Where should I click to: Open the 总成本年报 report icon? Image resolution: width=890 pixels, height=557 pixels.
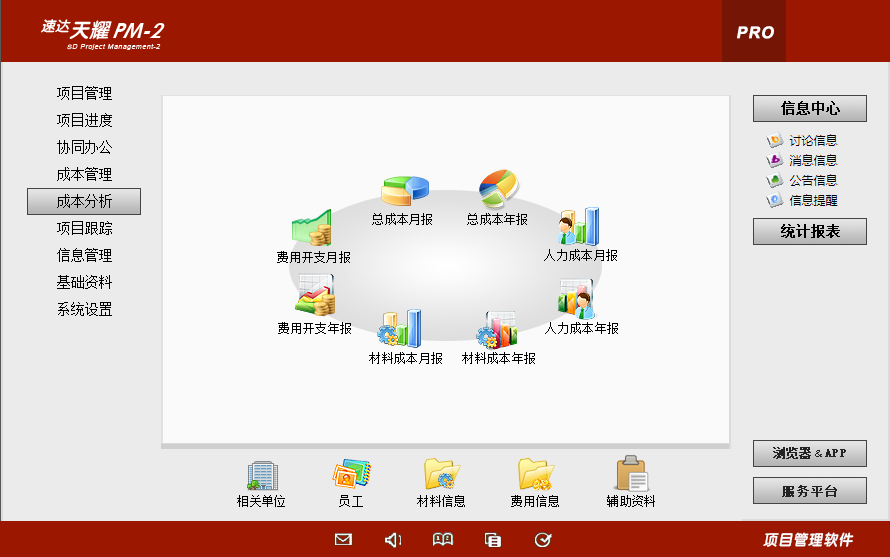[498, 188]
